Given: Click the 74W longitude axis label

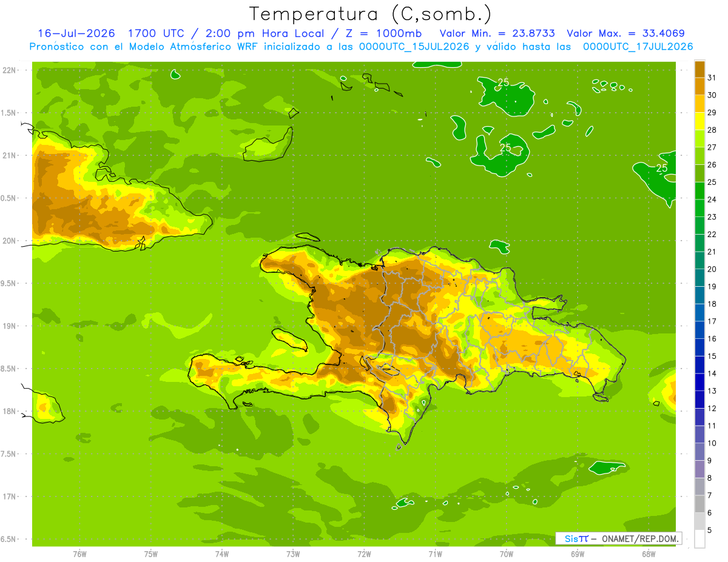Looking at the screenshot, I should tap(222, 554).
